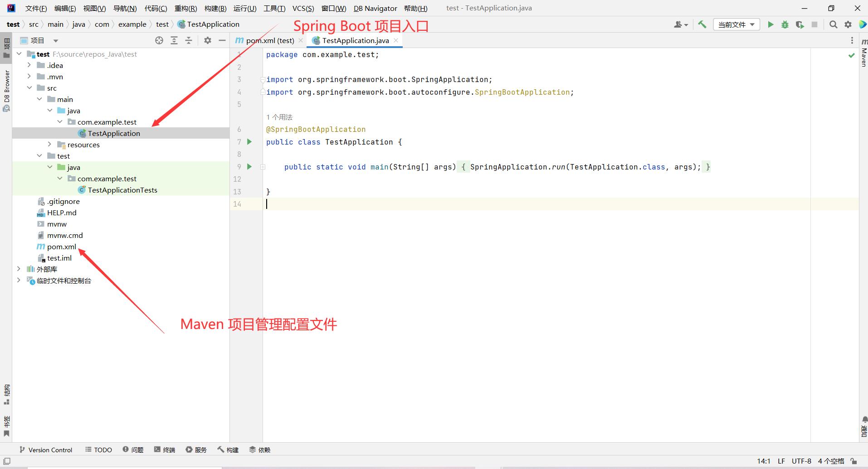Open the 服务 services tool window
Screen dimensions: 868x469
pyautogui.click(x=196, y=450)
